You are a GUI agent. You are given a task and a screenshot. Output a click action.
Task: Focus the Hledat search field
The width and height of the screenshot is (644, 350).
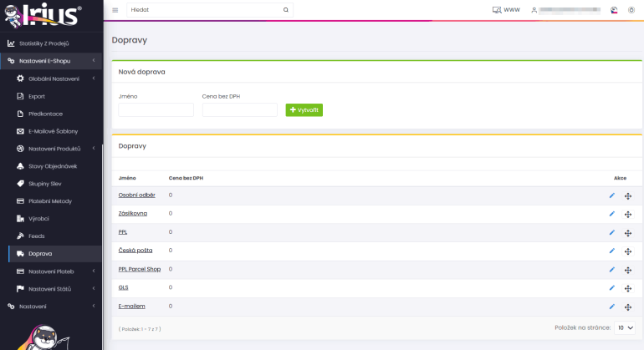[204, 10]
